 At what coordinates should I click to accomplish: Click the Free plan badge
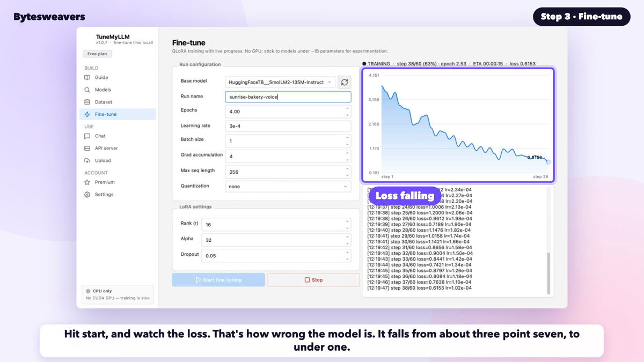[x=97, y=54]
